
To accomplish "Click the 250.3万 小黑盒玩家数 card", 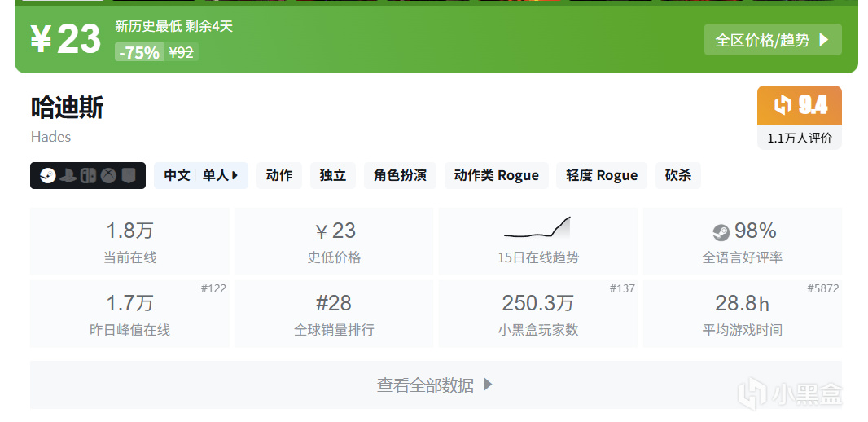I will [x=538, y=314].
